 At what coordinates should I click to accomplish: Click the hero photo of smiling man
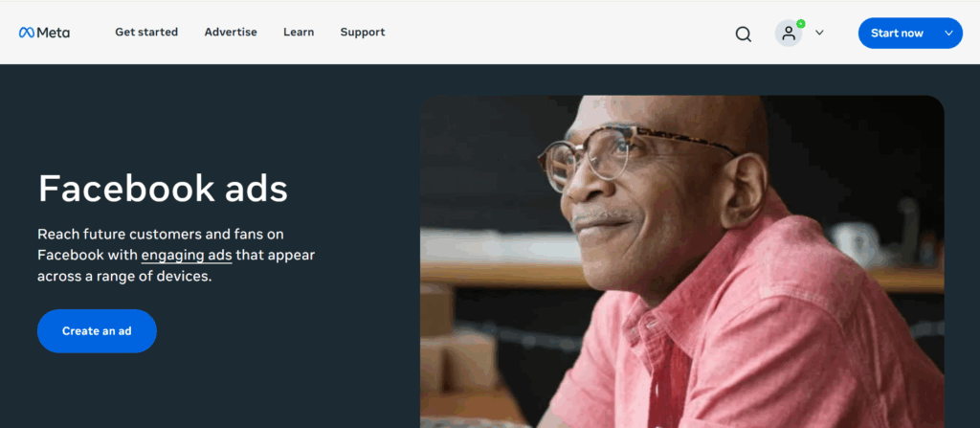[x=681, y=261]
